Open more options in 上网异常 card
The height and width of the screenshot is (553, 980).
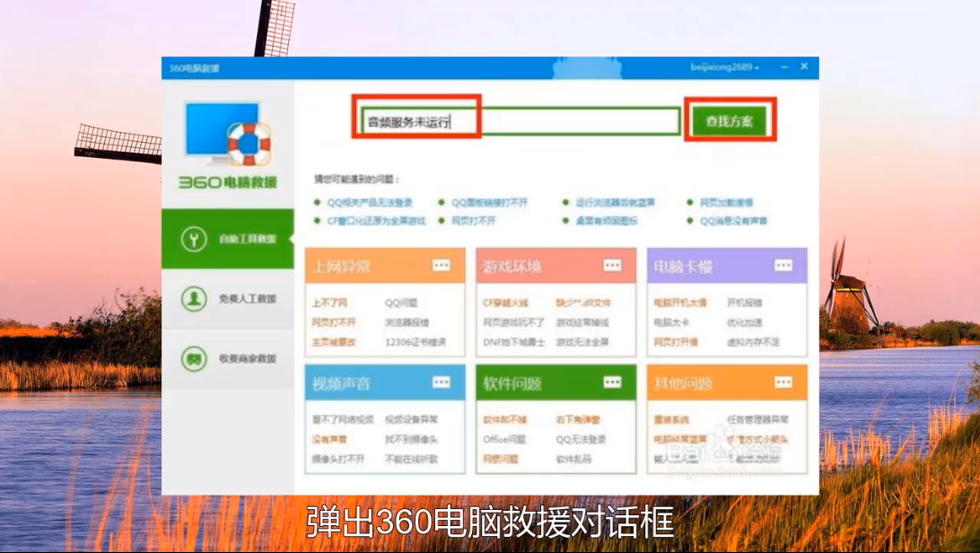(x=441, y=266)
